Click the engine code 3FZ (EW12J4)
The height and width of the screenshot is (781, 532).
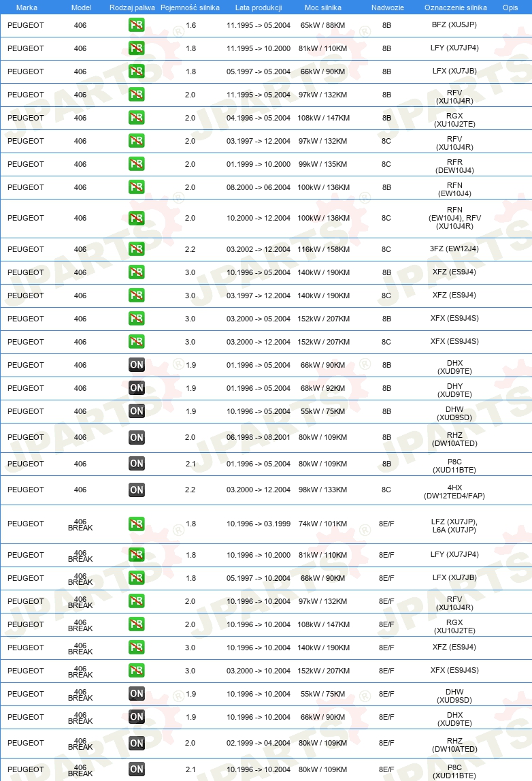454,249
